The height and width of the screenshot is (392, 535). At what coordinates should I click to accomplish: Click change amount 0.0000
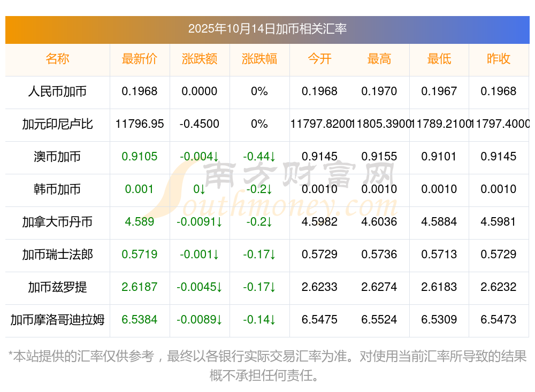coord(199,91)
